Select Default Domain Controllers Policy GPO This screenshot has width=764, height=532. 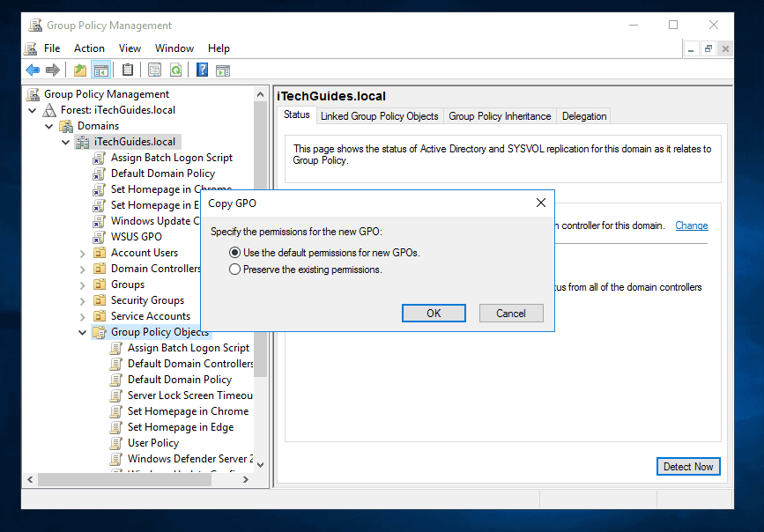(x=190, y=364)
